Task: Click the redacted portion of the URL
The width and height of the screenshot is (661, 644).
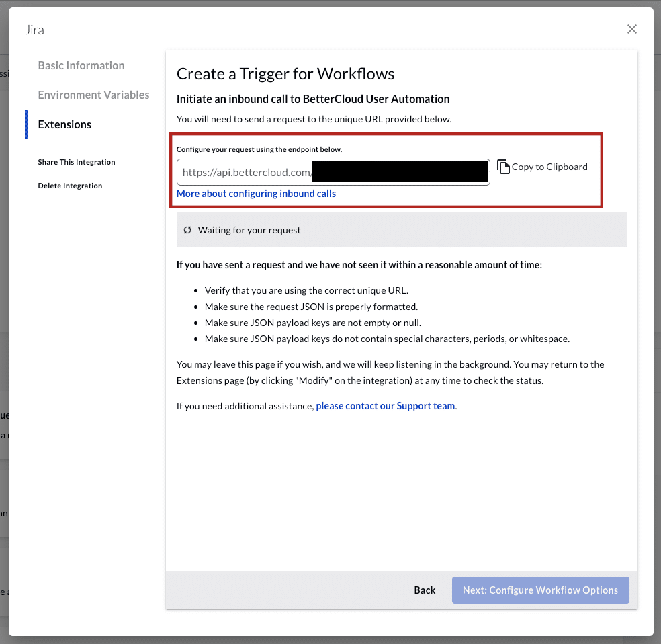Action: click(400, 172)
